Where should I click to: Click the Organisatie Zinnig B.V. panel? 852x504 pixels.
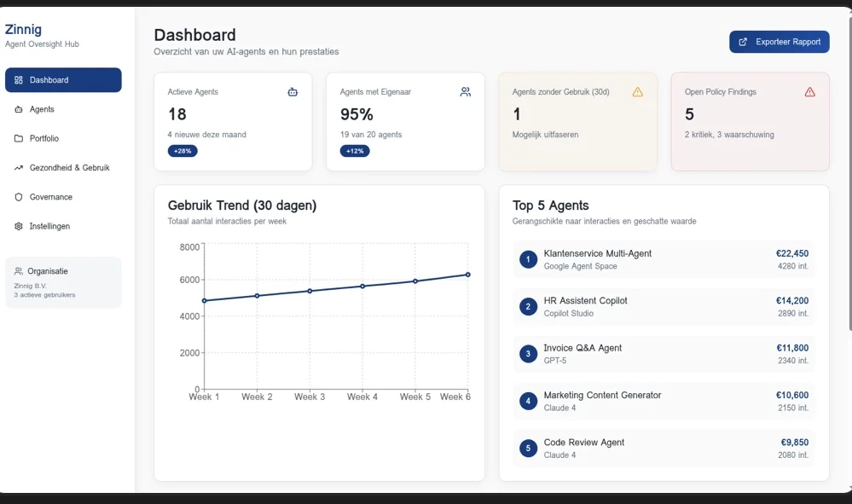click(63, 282)
